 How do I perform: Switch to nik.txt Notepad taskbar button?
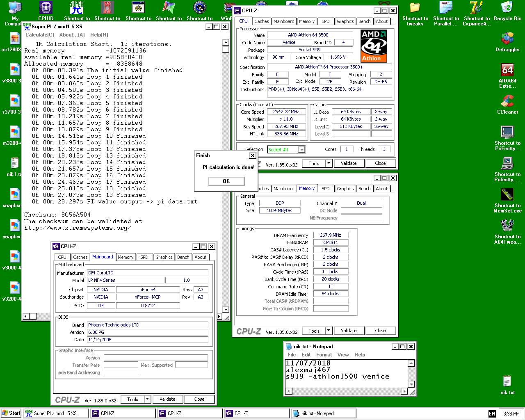323,413
